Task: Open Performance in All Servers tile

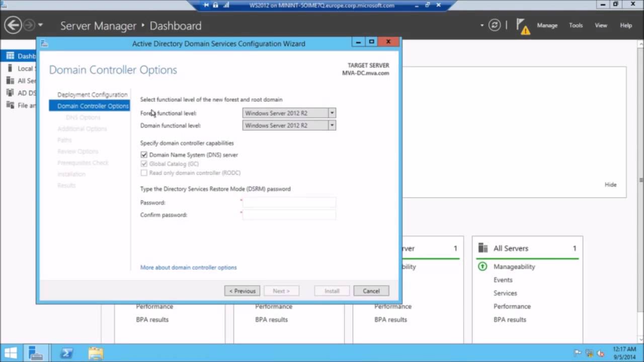Action: coord(512,306)
